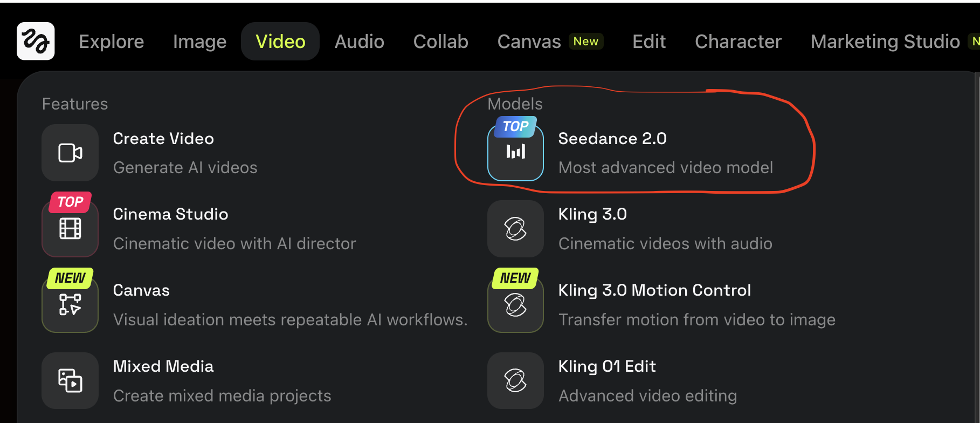This screenshot has width=980, height=423.
Task: Choose the Kling 3.0 model
Action: (592, 214)
